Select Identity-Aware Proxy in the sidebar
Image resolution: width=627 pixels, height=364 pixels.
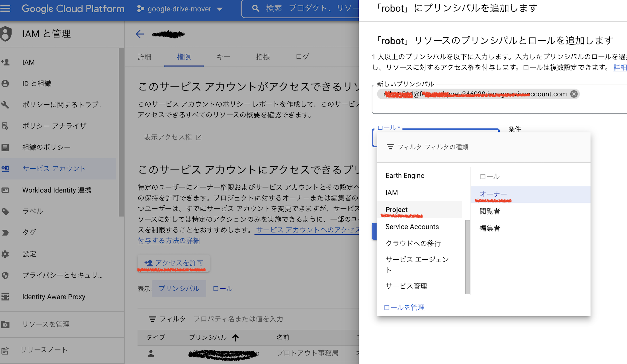coord(54,297)
